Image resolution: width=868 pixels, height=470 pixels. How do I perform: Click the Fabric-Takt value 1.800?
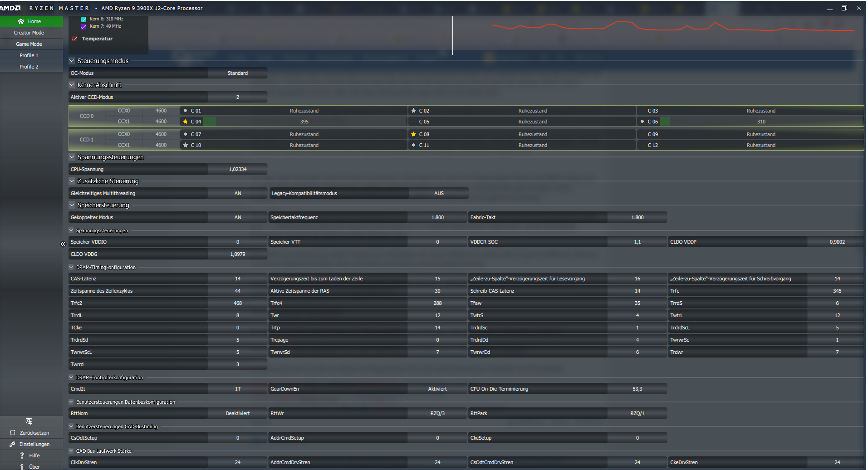pos(637,217)
